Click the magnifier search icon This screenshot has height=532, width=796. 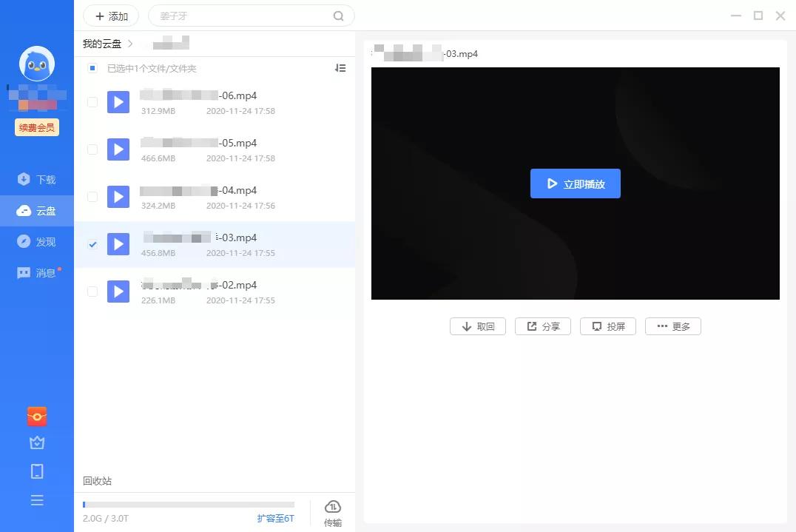[x=338, y=16]
